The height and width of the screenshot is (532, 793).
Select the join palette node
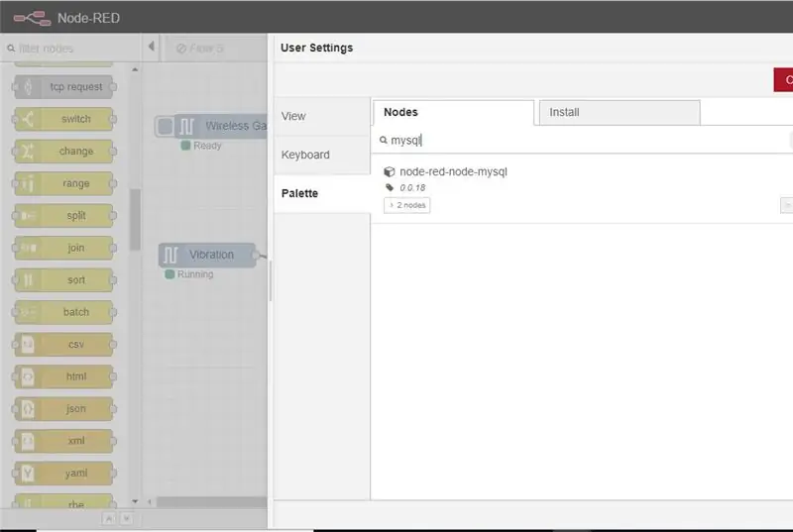(x=64, y=248)
